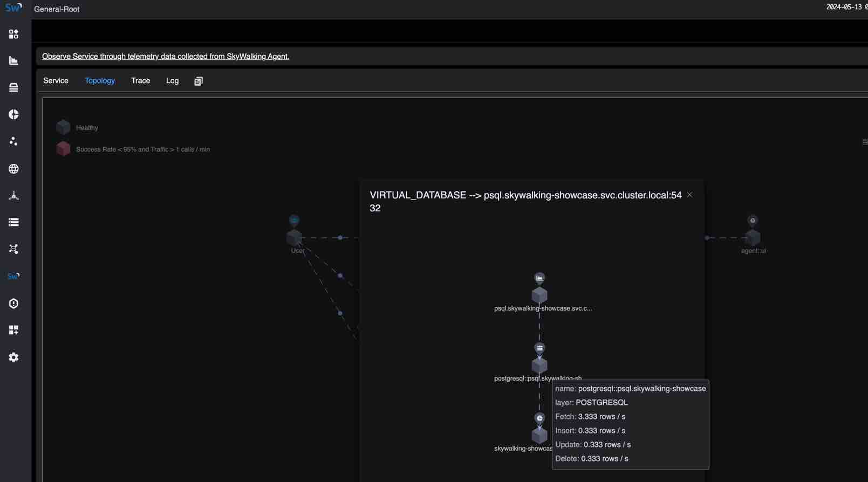Viewport: 868px width, 482px height.
Task: Switch to the Service tab
Action: pos(56,81)
